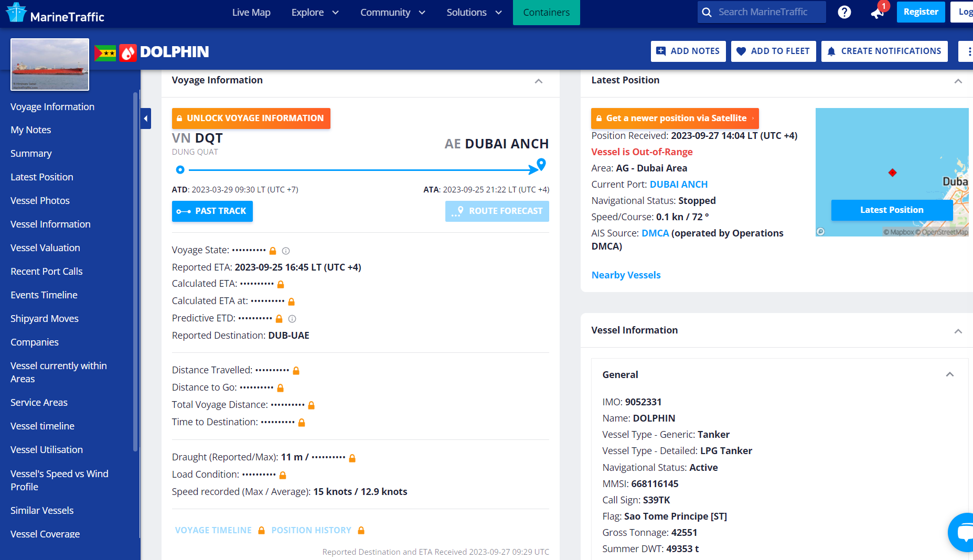Go to Companies in sidebar
Viewport: 973px width, 560px height.
[x=35, y=342]
